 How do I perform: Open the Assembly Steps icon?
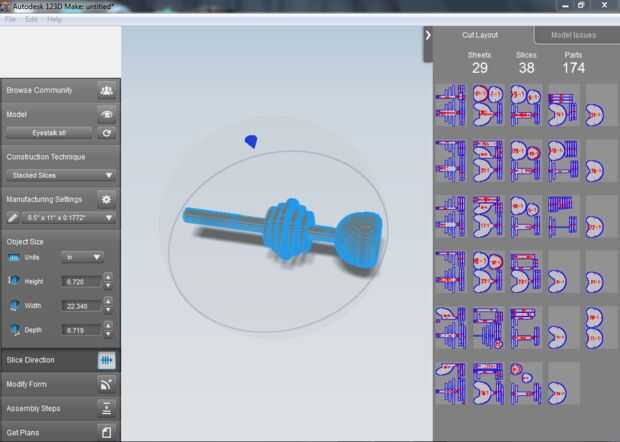pyautogui.click(x=106, y=408)
